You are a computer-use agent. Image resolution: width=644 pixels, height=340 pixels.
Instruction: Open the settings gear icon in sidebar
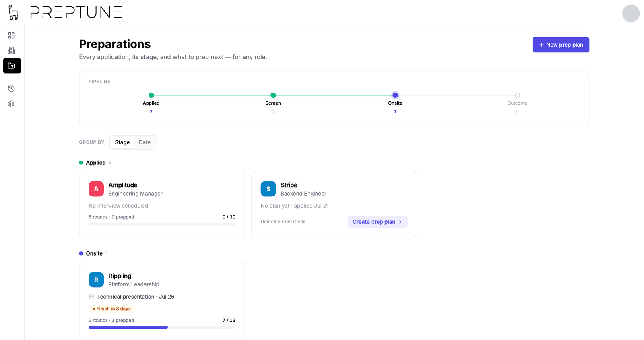(12, 104)
